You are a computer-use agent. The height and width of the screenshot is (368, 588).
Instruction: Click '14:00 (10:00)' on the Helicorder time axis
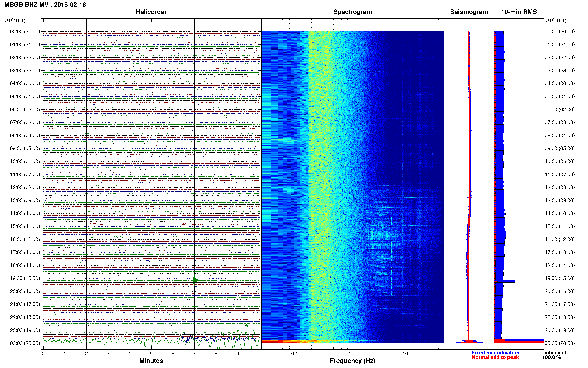point(25,213)
